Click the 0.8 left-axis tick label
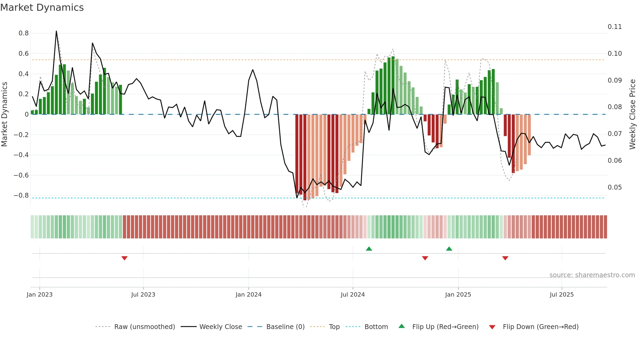Image resolution: width=644 pixels, height=362 pixels. coord(24,33)
